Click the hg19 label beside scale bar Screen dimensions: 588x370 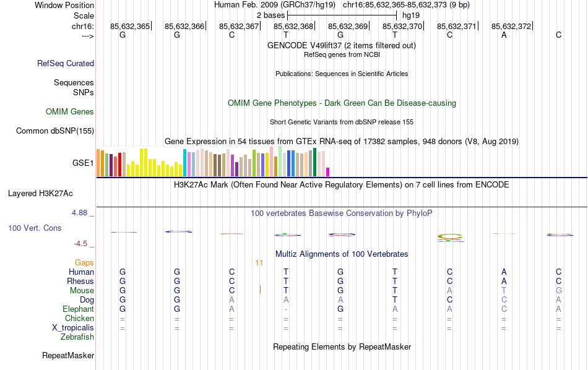(x=411, y=15)
